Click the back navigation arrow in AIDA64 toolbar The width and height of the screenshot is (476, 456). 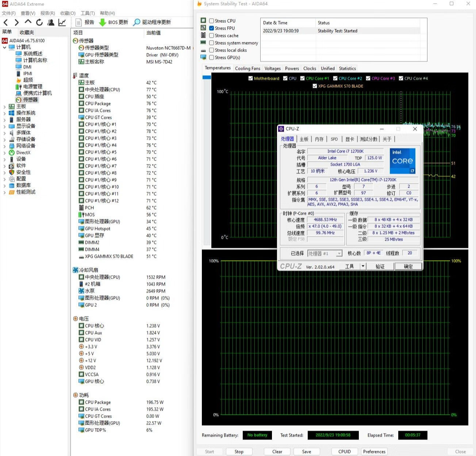tap(5, 22)
